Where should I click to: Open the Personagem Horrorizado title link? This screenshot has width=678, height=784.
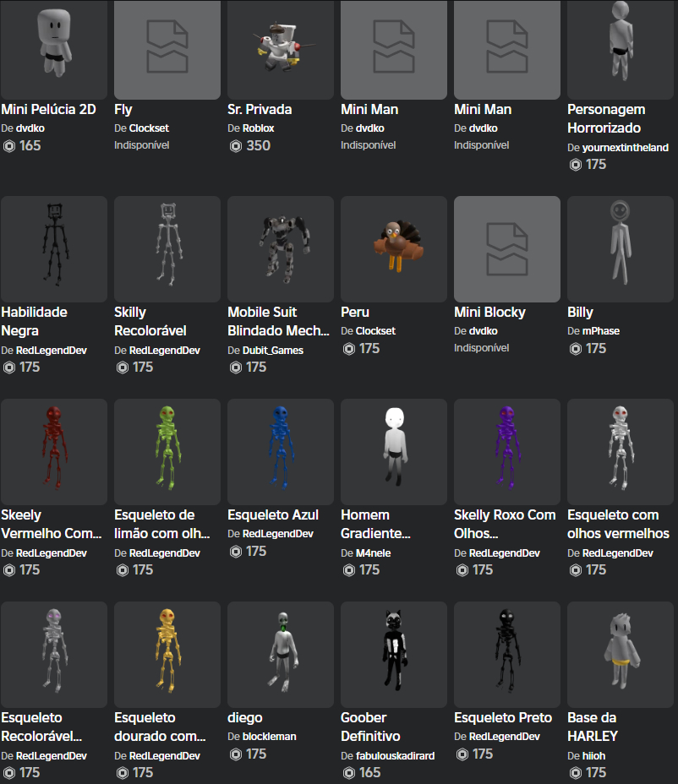coord(606,118)
